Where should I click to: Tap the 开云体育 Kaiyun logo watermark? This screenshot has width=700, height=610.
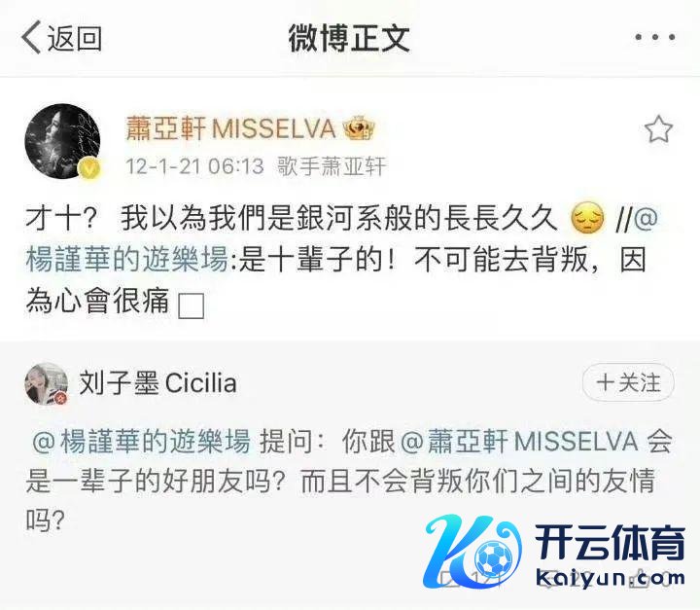(554, 552)
